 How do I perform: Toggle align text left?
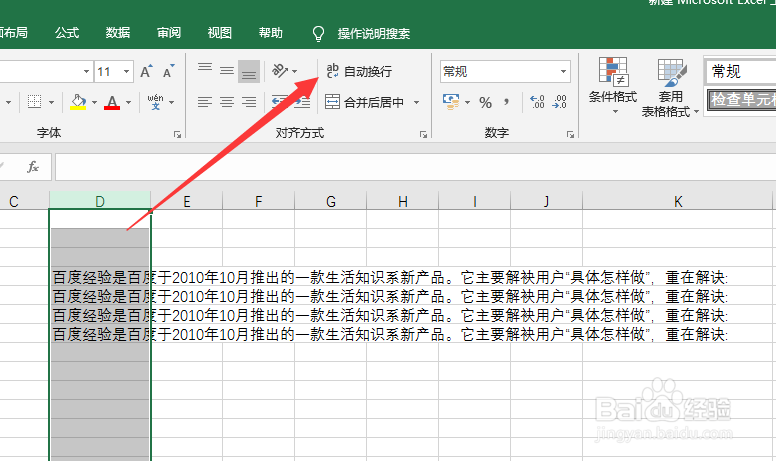tap(205, 102)
